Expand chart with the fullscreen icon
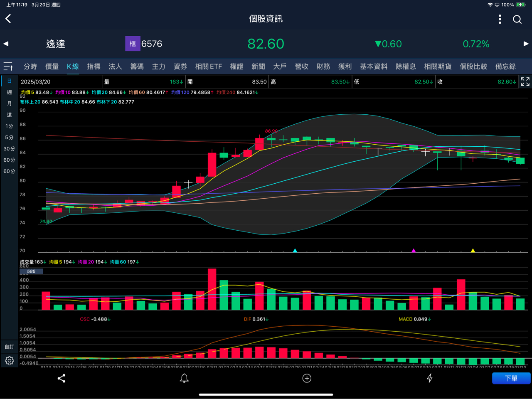Screen dimensions: 532x399 click(525, 81)
